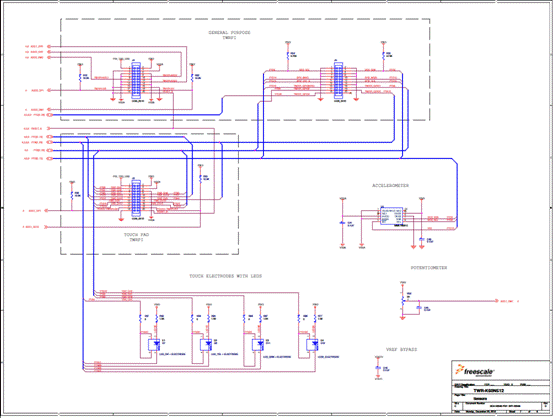The height and width of the screenshot is (418, 553).
Task: Click the GENERAL PURPOSE TWRPI heading
Action: click(x=230, y=35)
